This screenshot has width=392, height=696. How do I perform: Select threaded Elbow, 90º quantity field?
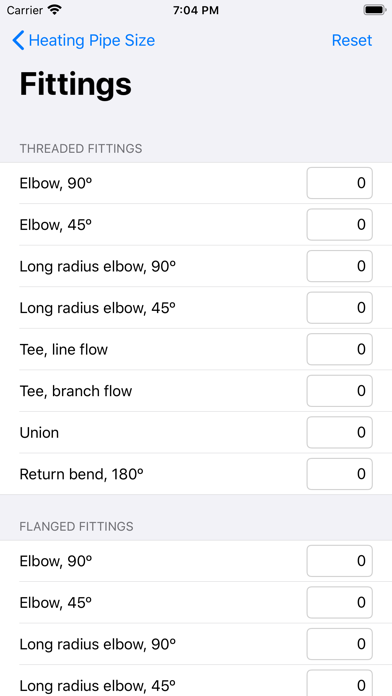coord(340,183)
